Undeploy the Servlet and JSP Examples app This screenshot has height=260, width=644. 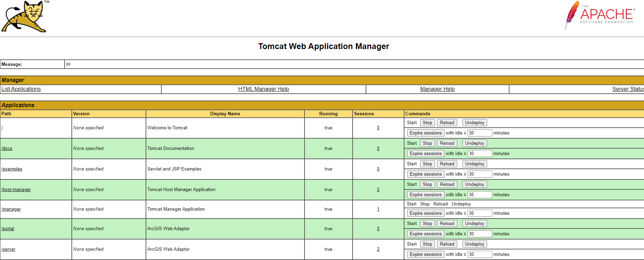coord(474,164)
